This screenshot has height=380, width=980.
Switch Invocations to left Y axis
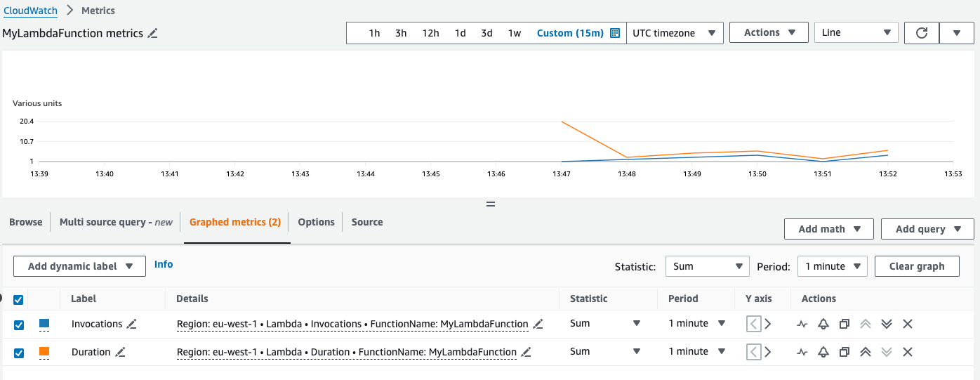pyautogui.click(x=753, y=324)
